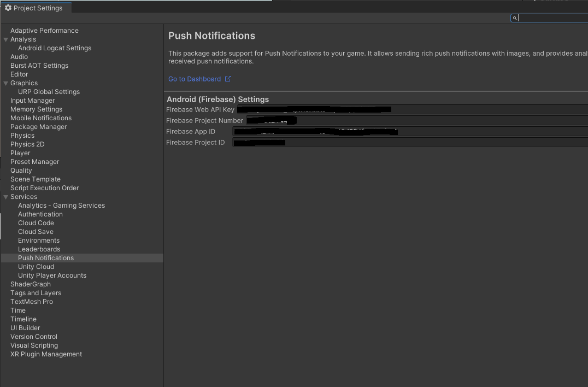
Task: Open the Go to Dashboard link
Action: (194, 79)
